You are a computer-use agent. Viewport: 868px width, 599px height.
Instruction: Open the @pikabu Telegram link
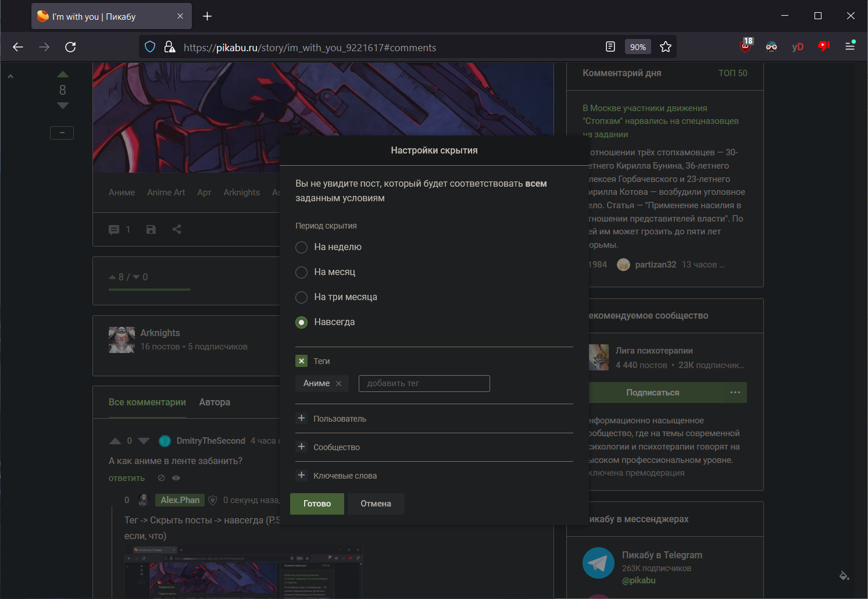click(639, 580)
